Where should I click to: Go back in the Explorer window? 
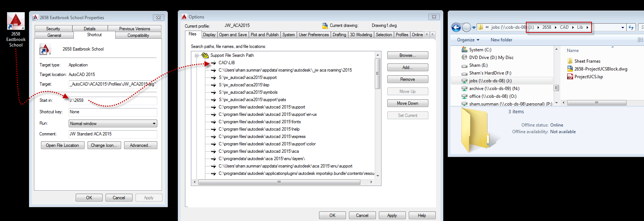(x=456, y=27)
